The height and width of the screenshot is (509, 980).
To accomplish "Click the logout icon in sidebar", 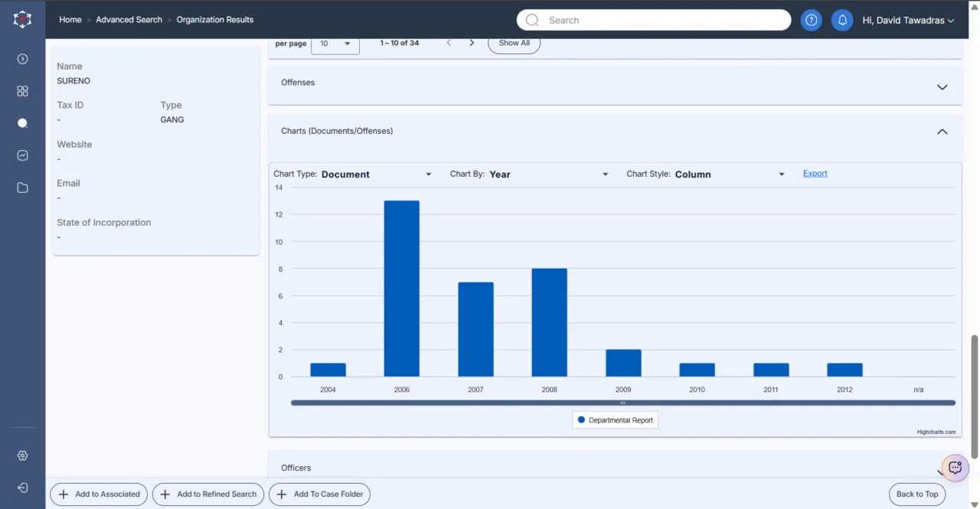I will (22, 488).
